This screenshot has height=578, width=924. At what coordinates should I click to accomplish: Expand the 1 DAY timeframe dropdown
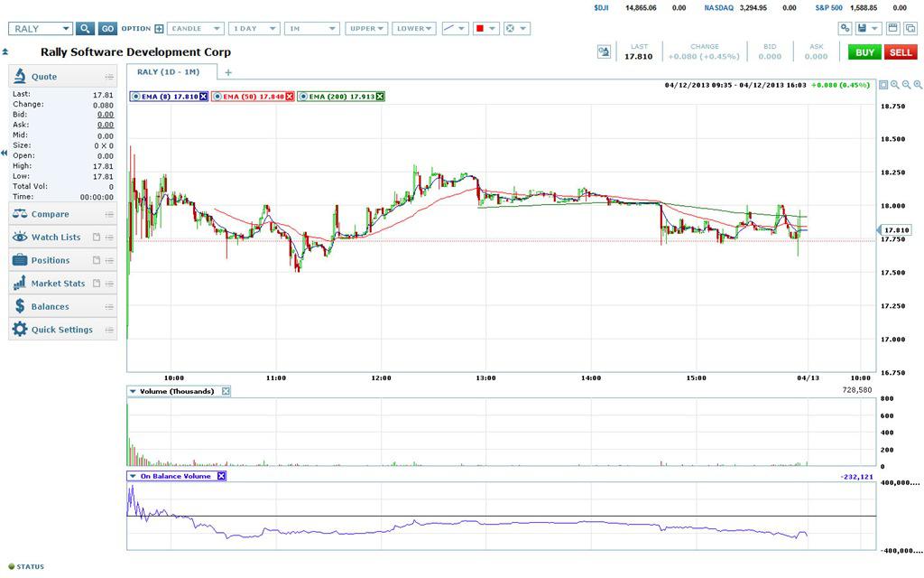[x=254, y=28]
